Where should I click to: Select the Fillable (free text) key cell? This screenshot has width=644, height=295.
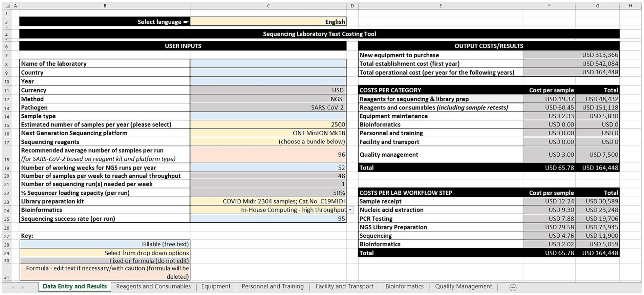(105, 244)
